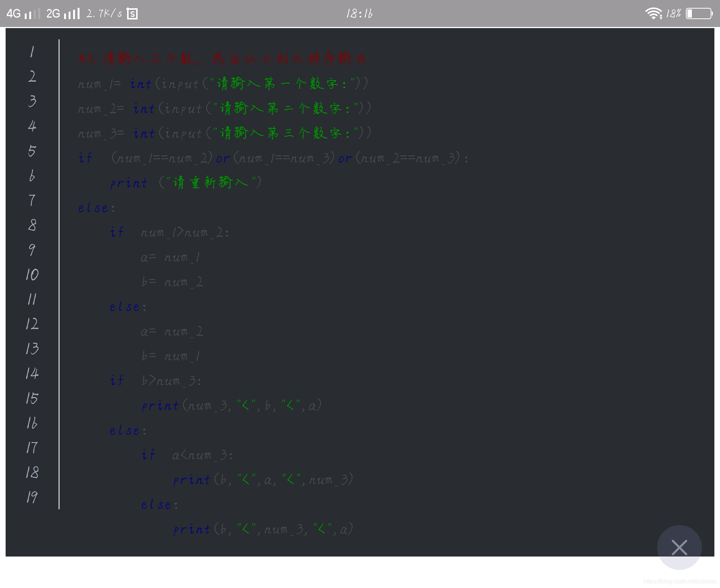Tap the 18:16 clock in status bar
Image resolution: width=720 pixels, height=588 pixels.
coord(359,14)
